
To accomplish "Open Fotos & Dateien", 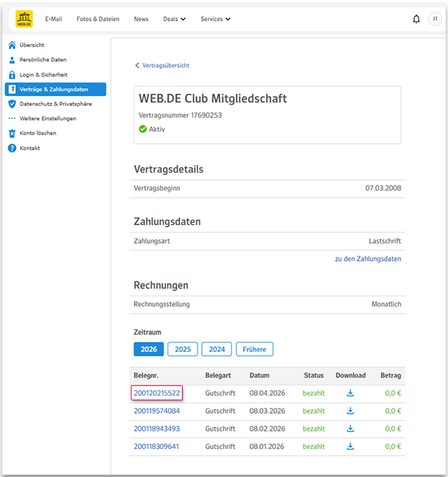I will point(98,19).
